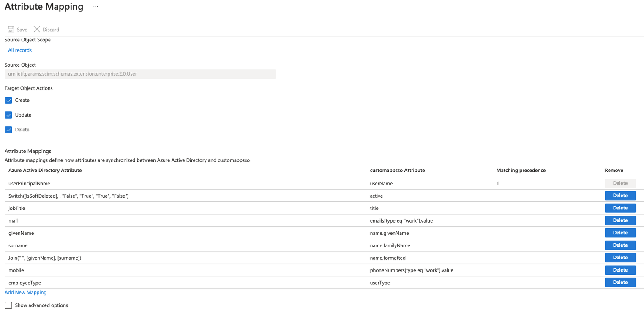Image resolution: width=644 pixels, height=310 pixels.
Task: Click the userType target cell
Action: click(x=380, y=283)
